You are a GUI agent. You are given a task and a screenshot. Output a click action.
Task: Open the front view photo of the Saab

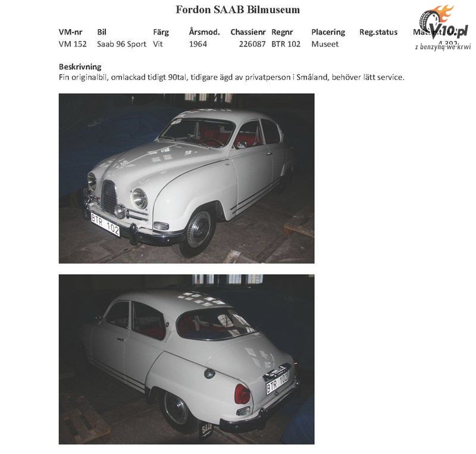point(186,179)
